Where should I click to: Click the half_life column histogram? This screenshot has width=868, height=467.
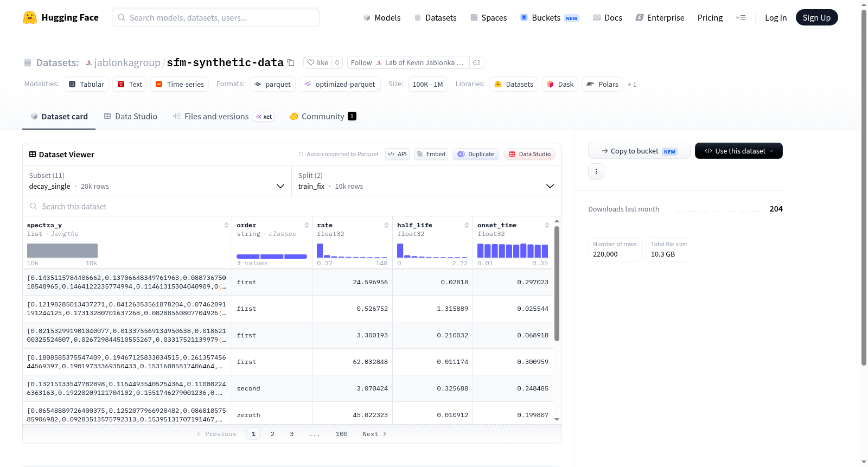point(432,250)
